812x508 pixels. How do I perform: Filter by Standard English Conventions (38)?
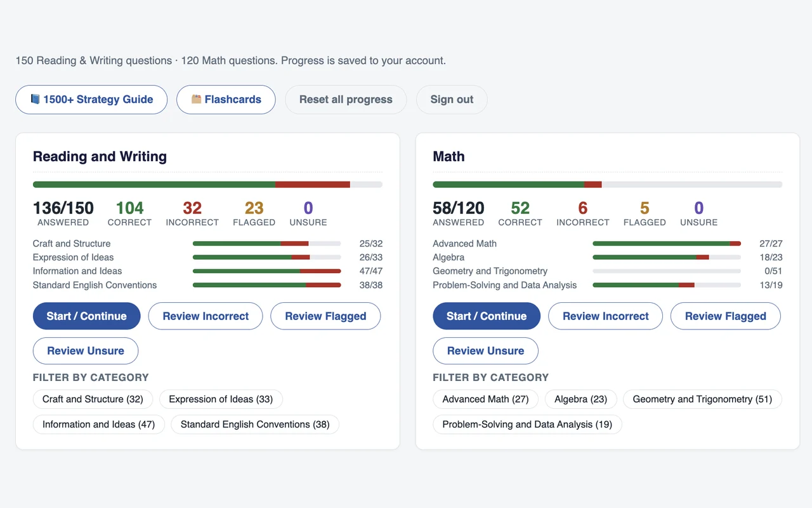(255, 425)
